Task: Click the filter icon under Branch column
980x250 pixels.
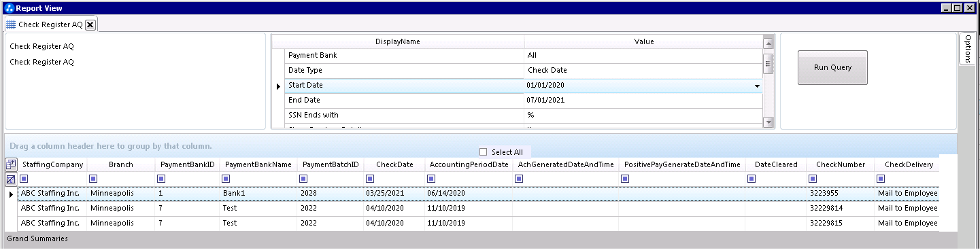Action: (x=93, y=179)
